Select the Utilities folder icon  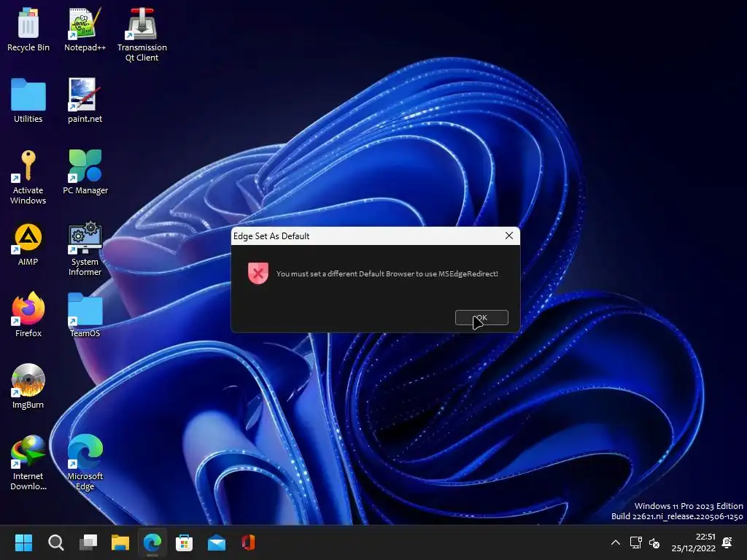(28, 101)
